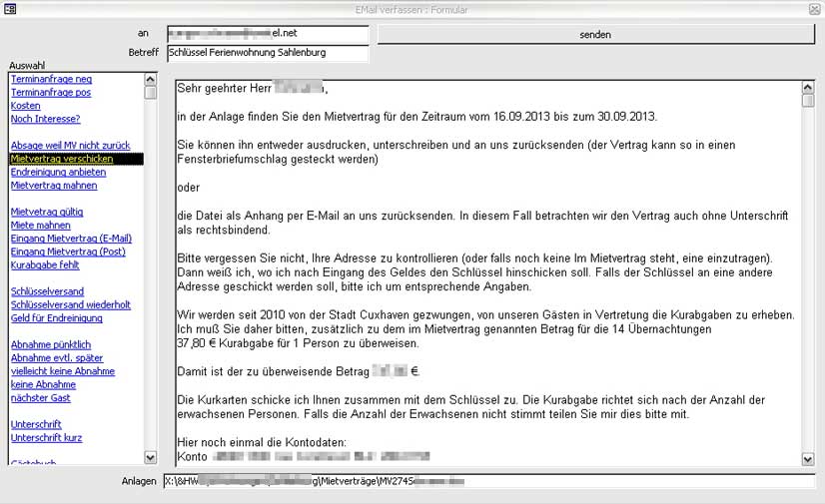Open the 'Noch Interesse?' template
The image size is (825, 504).
point(45,119)
